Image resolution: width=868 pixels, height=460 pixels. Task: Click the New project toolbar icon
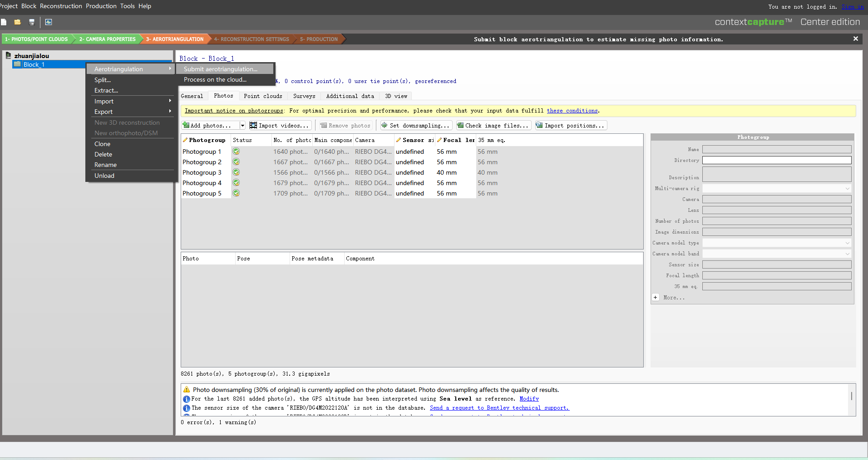4,22
